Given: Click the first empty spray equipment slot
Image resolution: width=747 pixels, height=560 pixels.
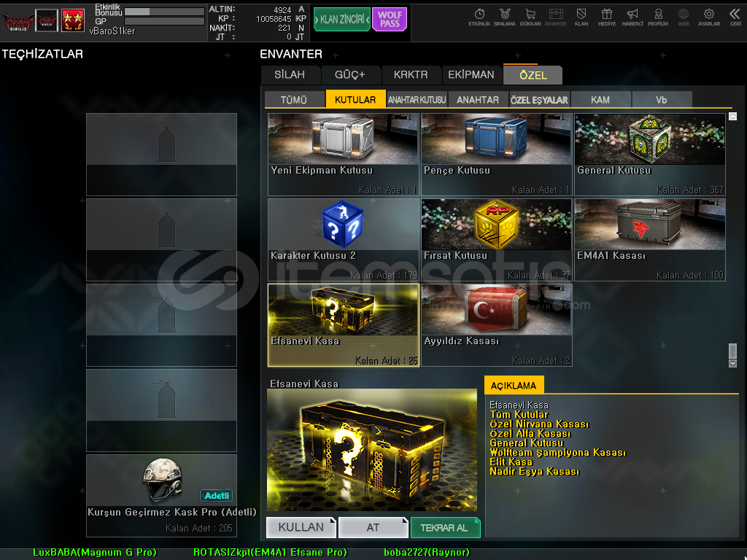Looking at the screenshot, I should click(x=161, y=155).
